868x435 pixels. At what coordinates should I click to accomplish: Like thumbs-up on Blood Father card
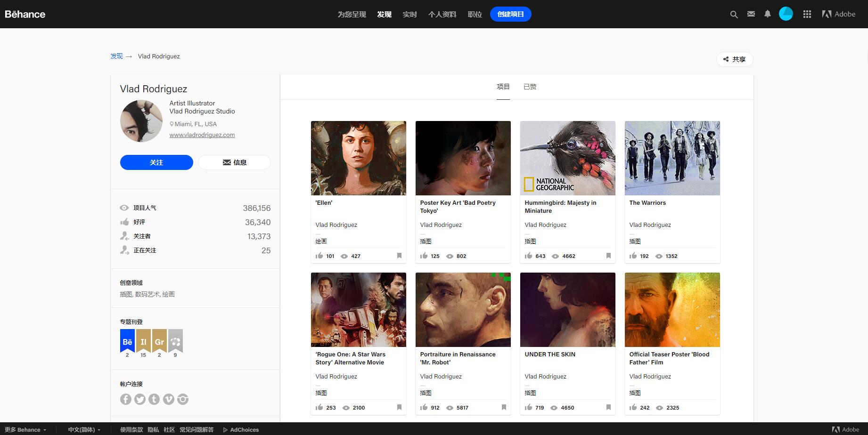point(633,407)
